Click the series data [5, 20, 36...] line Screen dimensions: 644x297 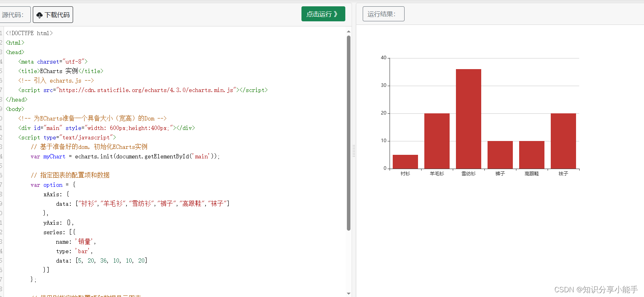[x=102, y=261]
